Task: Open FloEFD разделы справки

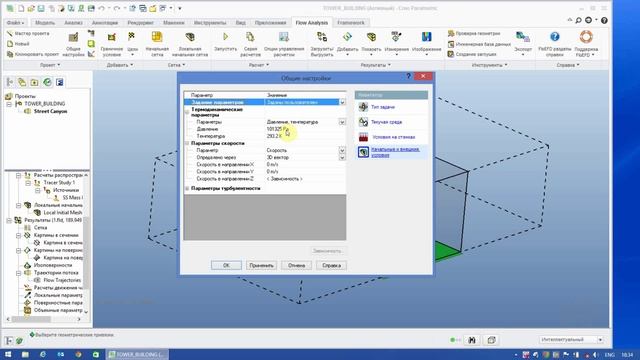Action: [x=554, y=44]
